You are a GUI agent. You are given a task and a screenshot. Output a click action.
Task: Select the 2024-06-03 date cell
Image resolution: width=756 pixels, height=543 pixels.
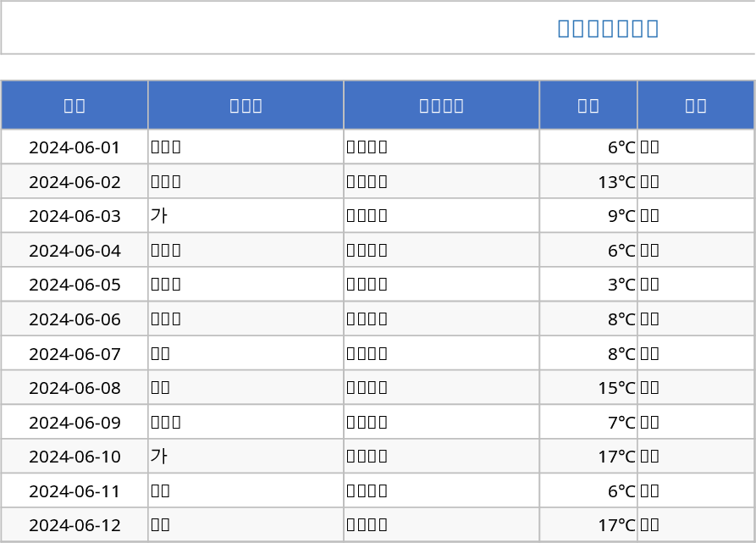[74, 216]
